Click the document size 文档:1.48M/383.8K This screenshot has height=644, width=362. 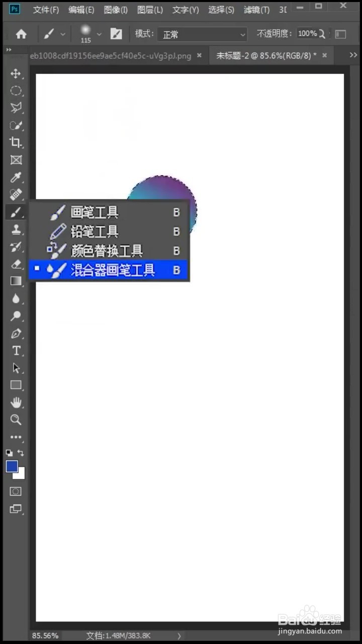pos(118,635)
